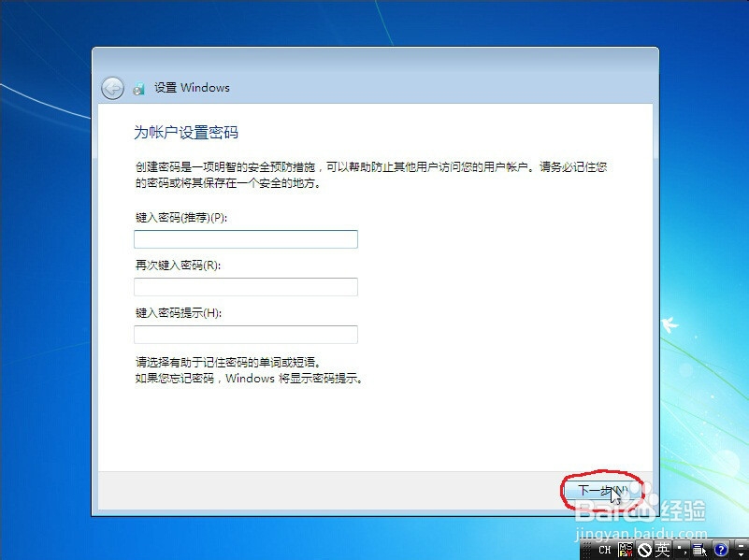The height and width of the screenshot is (560, 749).
Task: Click the 设置 Windows title text
Action: coord(192,87)
